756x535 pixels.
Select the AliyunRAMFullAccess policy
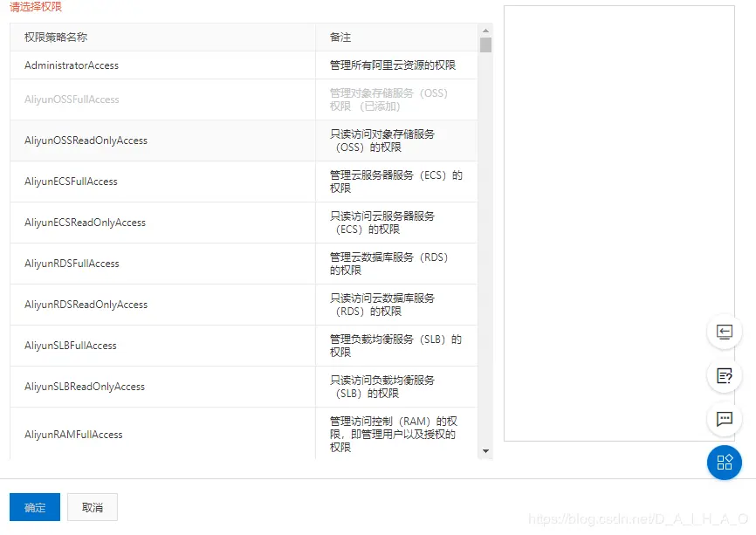pos(73,435)
